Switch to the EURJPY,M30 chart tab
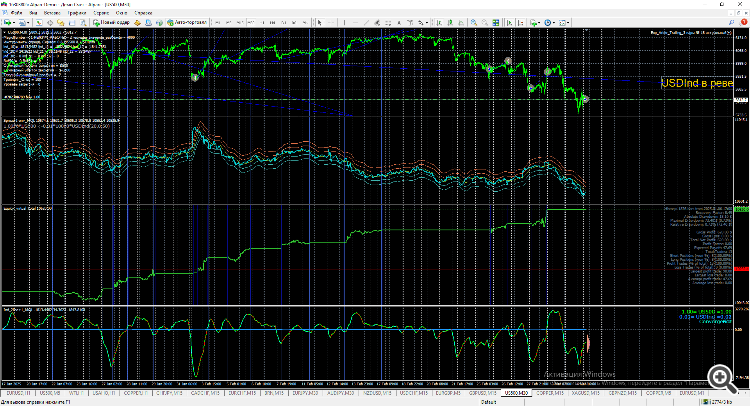Screen dimensions: 750x406 pyautogui.click(x=305, y=393)
